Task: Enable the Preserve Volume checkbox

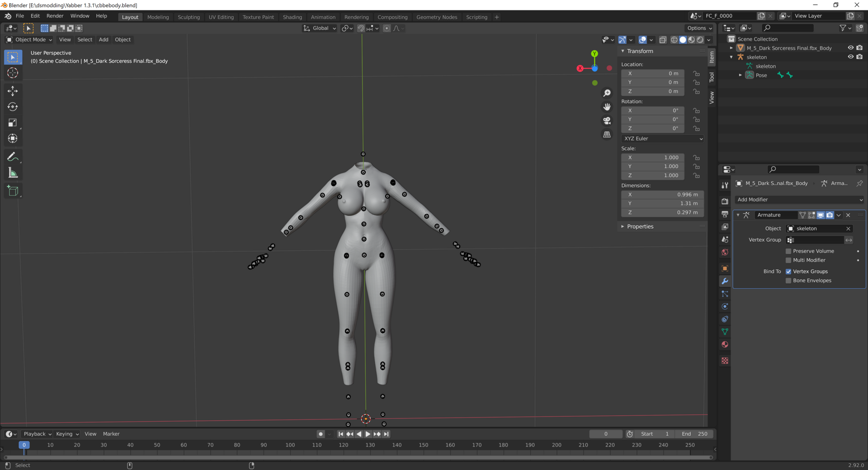Action: click(788, 251)
